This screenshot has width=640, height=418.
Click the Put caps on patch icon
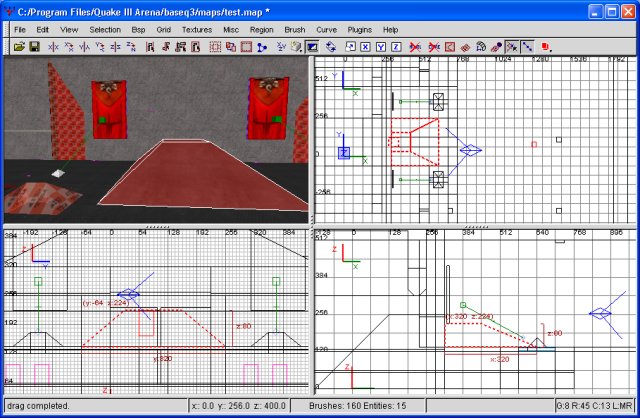[x=496, y=47]
